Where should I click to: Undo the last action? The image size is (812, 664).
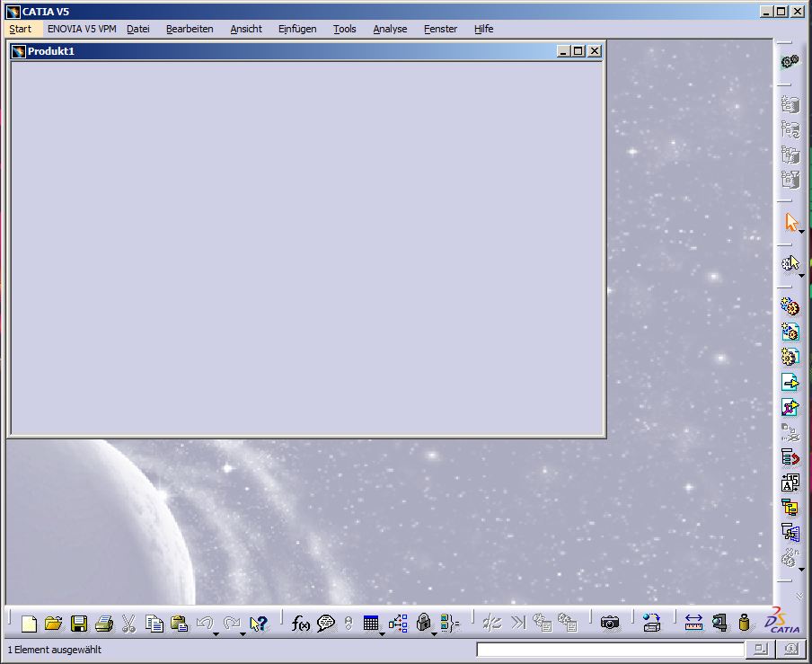[205, 623]
